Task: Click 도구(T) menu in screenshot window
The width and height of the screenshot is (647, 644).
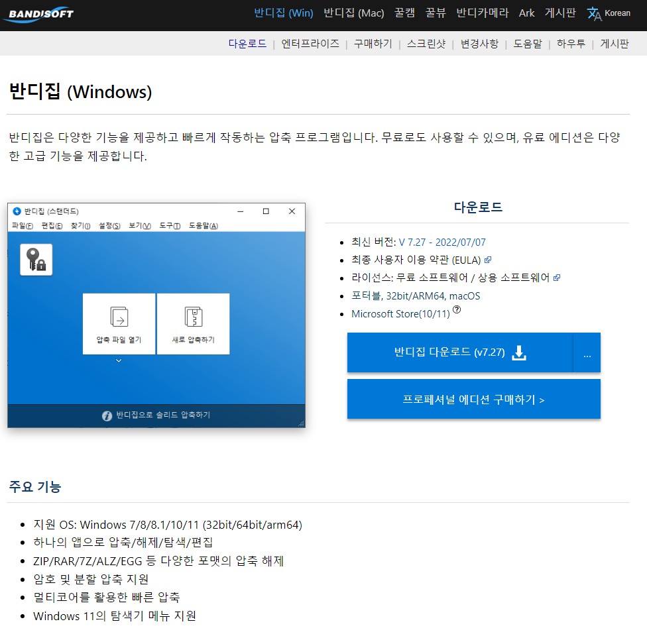Action: pos(170,225)
